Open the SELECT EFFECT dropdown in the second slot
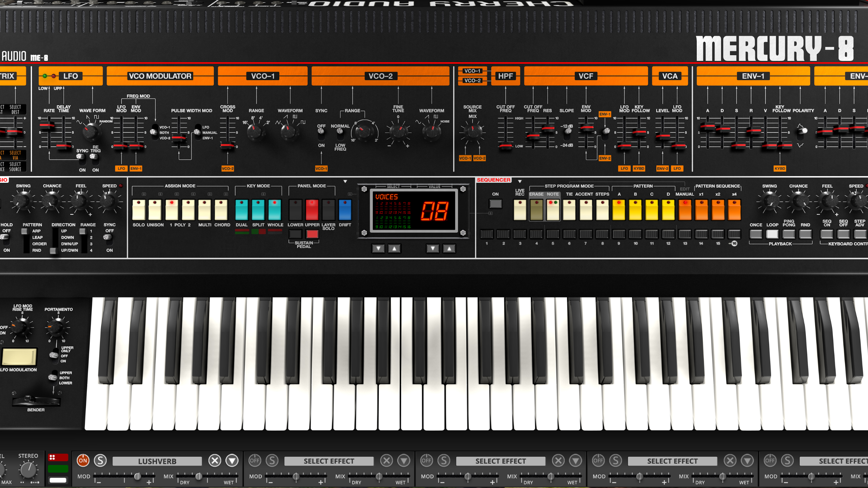 [x=328, y=460]
